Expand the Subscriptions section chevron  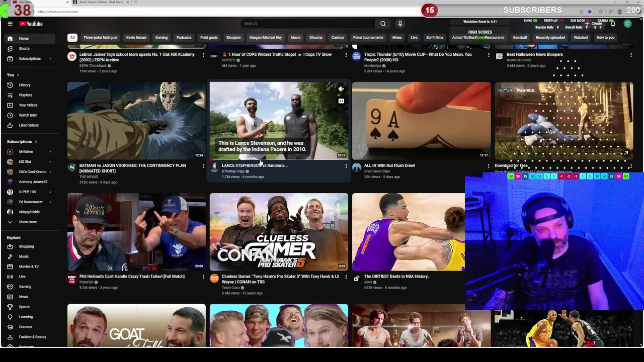(x=36, y=142)
